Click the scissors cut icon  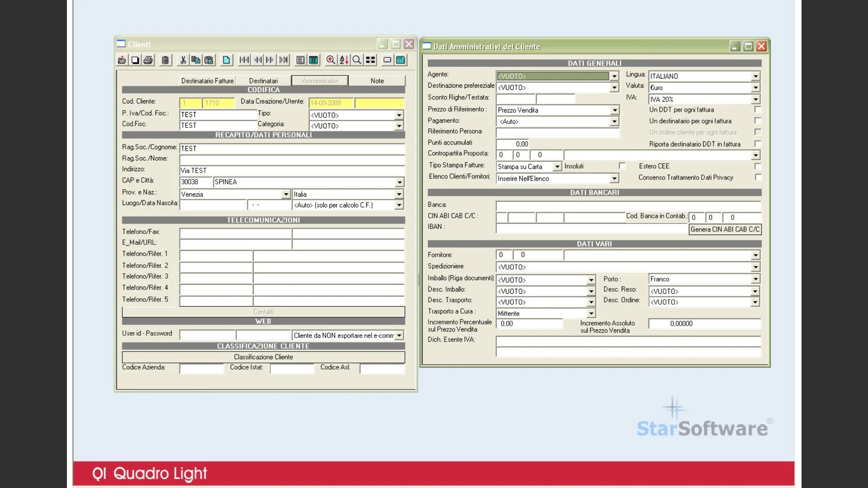click(183, 60)
